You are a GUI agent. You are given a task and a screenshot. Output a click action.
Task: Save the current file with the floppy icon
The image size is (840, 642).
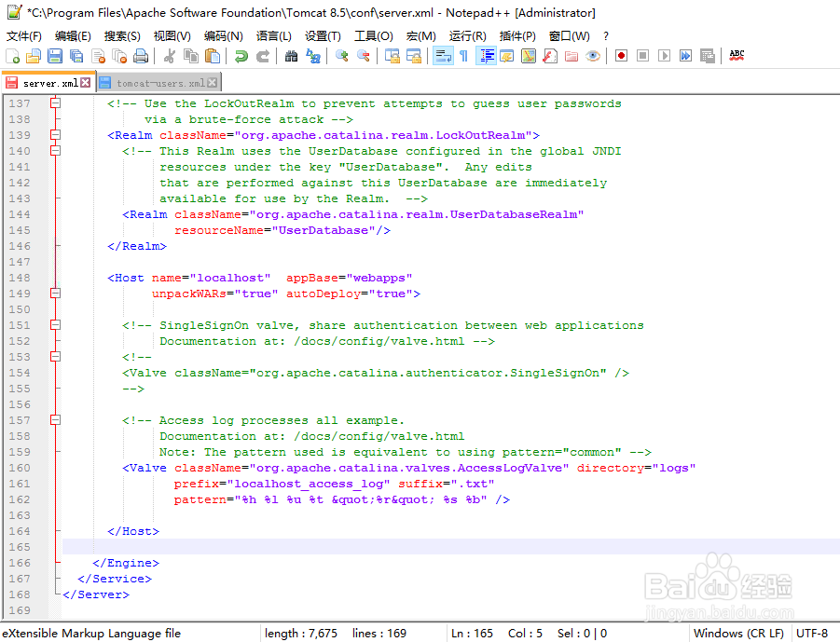[x=55, y=56]
